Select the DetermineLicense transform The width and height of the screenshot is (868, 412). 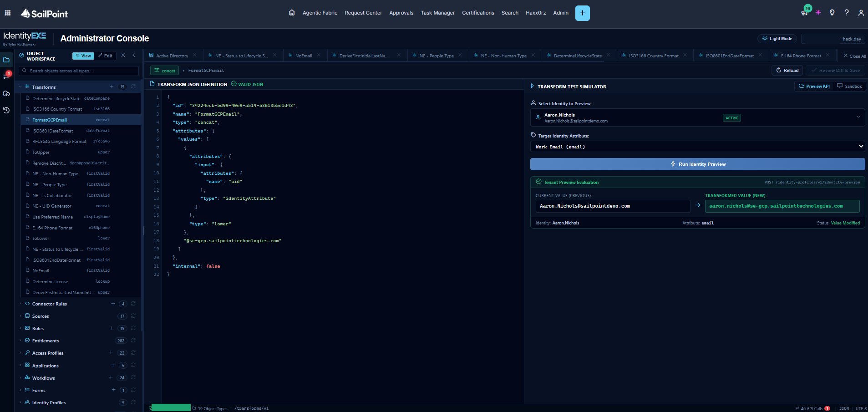click(50, 281)
